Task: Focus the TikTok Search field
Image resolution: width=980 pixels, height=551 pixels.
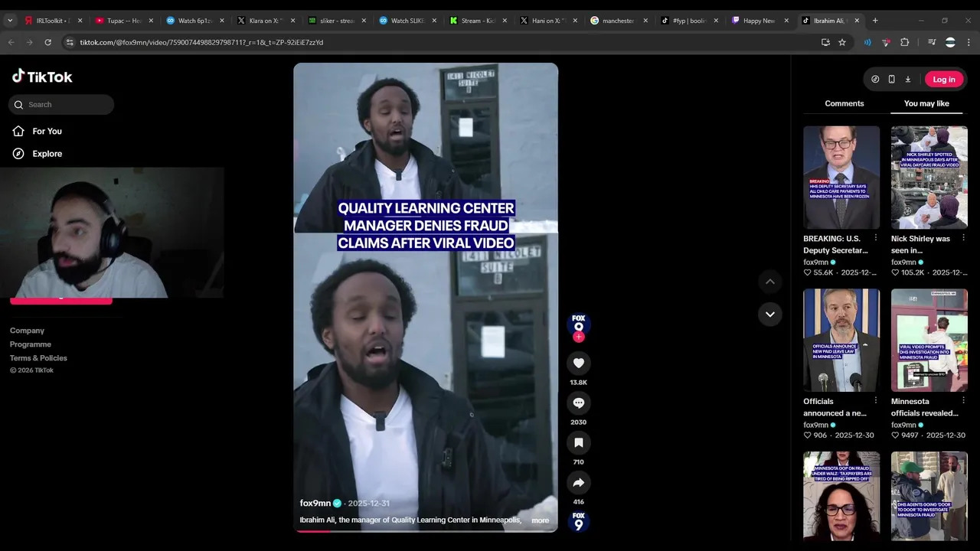Action: click(x=61, y=105)
